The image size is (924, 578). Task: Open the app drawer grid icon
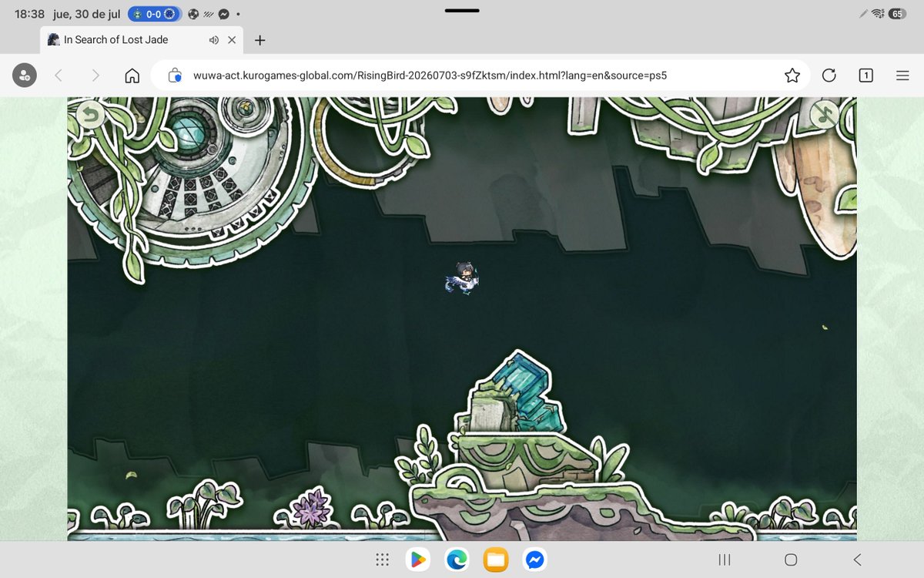[382, 560]
